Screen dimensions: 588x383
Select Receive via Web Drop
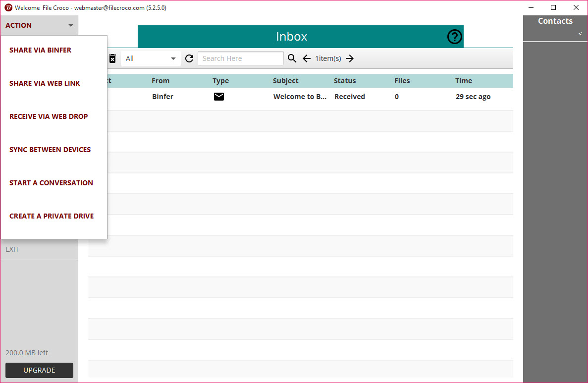pyautogui.click(x=49, y=116)
